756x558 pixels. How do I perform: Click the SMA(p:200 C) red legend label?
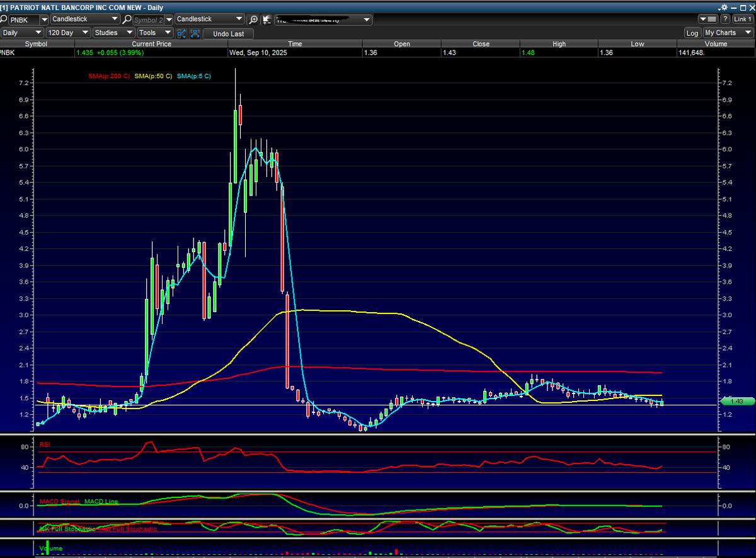(x=109, y=76)
